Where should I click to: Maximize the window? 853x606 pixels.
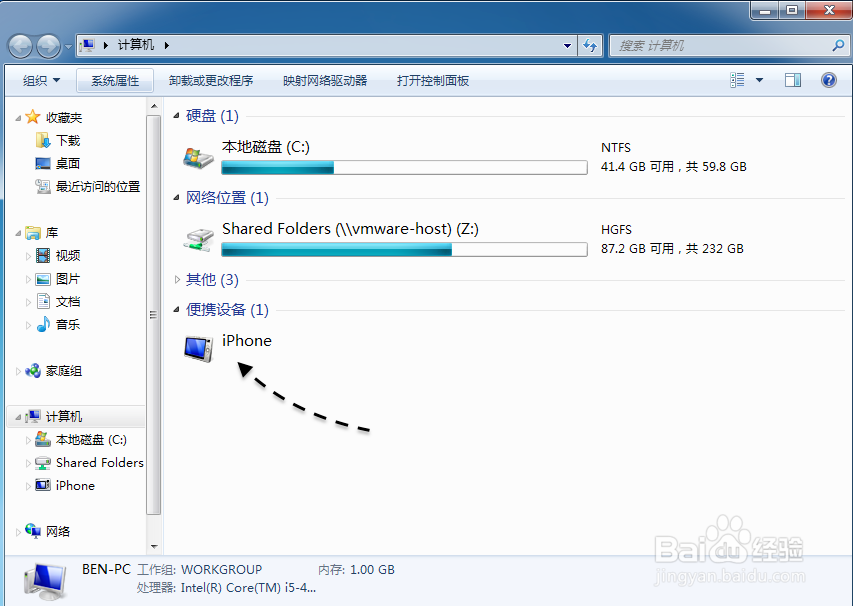792,10
